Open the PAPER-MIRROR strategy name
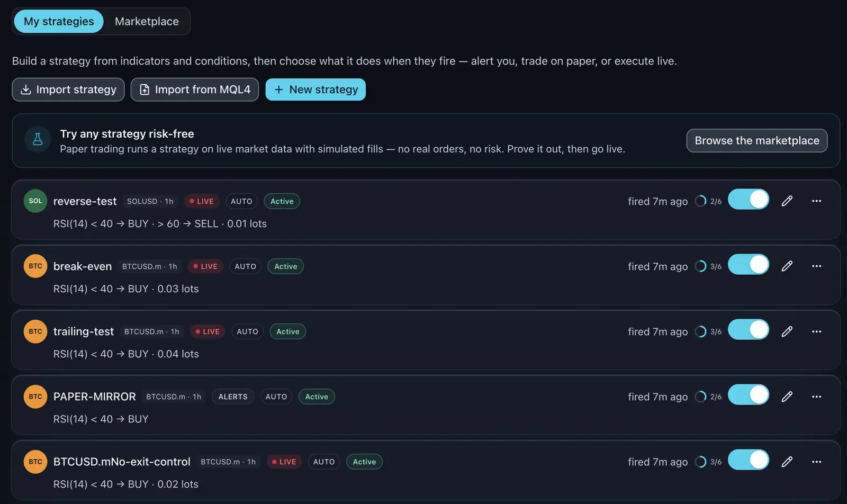847x504 pixels. tap(95, 397)
